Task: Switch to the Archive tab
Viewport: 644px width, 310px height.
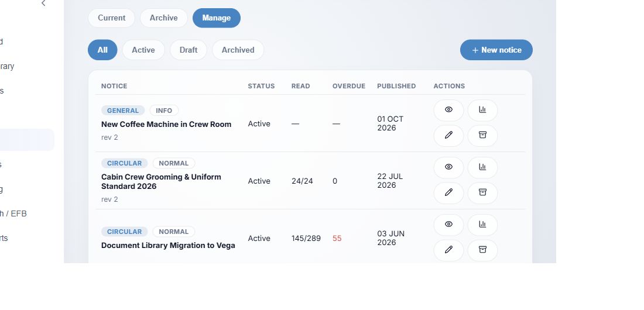Action: click(163, 18)
